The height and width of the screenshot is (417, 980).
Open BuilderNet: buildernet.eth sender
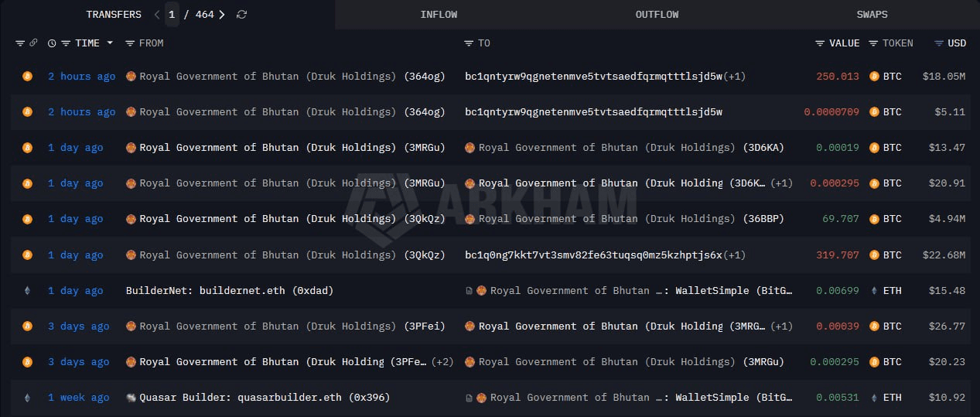click(x=230, y=291)
